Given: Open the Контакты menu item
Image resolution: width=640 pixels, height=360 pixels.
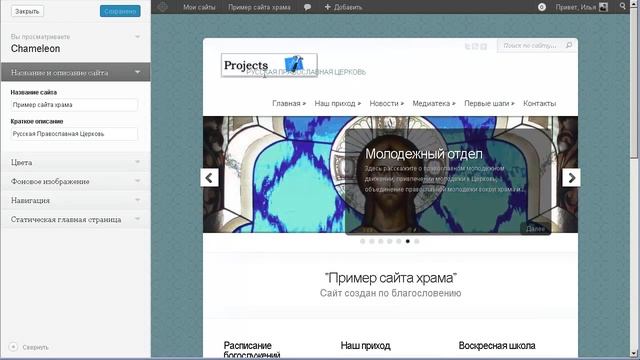Looking at the screenshot, I should pyautogui.click(x=540, y=104).
